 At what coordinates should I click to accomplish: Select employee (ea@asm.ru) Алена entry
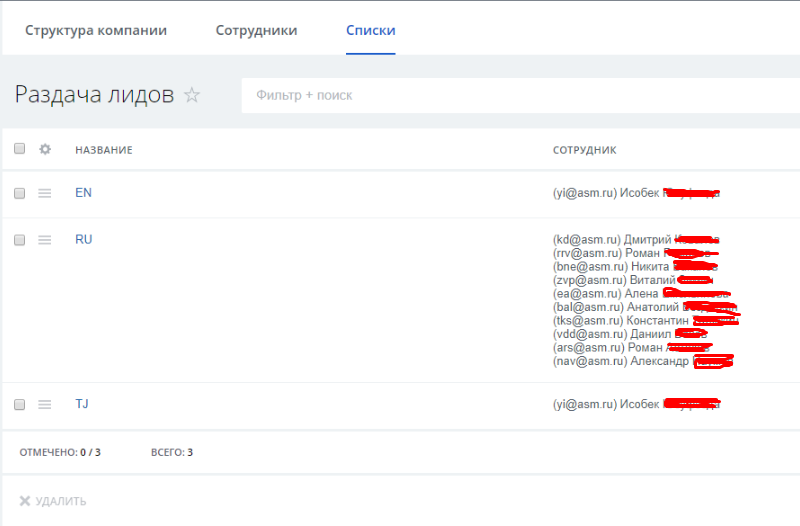(641, 293)
